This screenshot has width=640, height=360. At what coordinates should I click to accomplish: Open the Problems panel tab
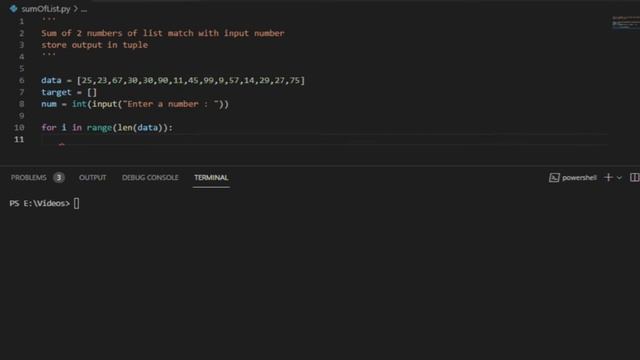29,178
